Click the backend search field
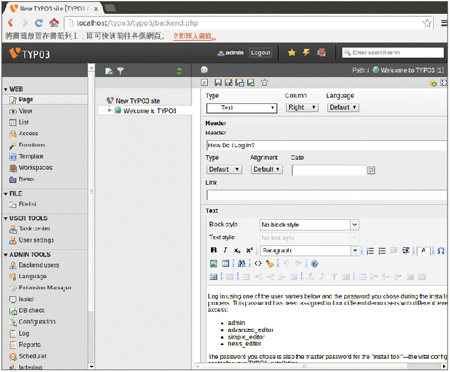The width and height of the screenshot is (450, 372). 393,53
